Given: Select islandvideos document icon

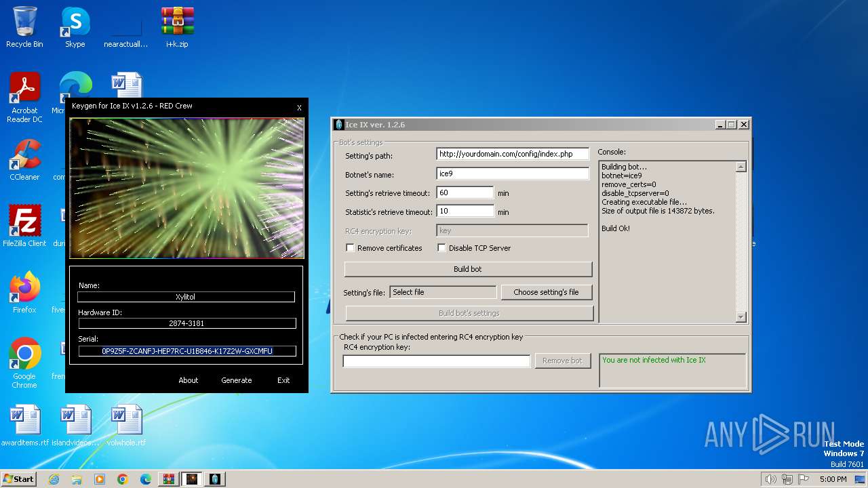Looking at the screenshot, I should coord(75,426).
